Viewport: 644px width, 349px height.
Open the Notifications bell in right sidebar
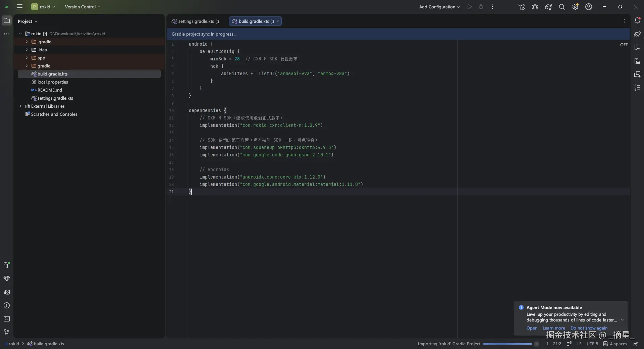tap(637, 21)
